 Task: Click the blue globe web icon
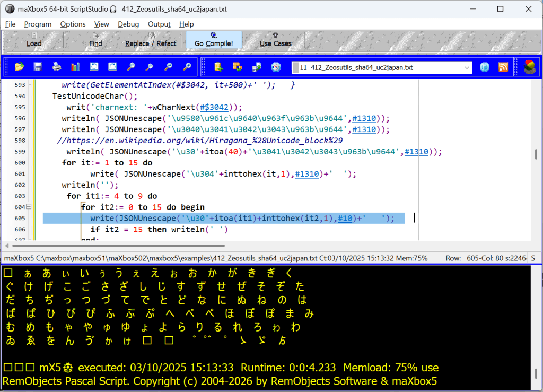coord(485,67)
